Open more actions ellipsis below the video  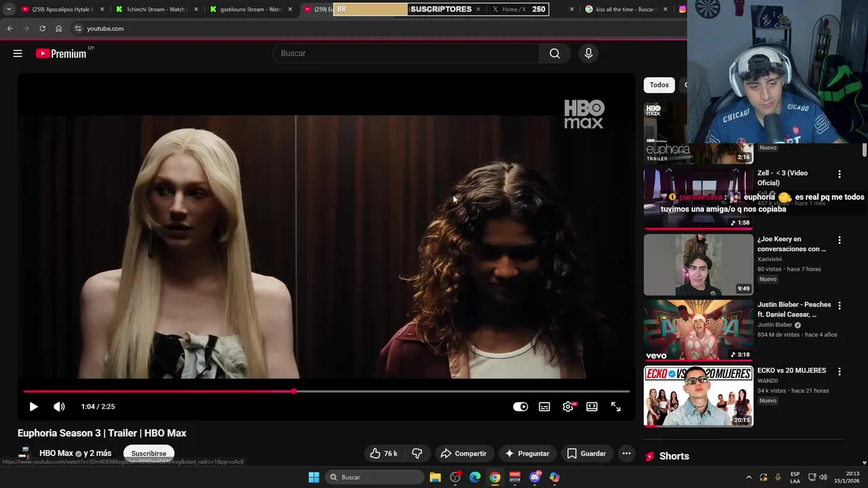tap(627, 453)
